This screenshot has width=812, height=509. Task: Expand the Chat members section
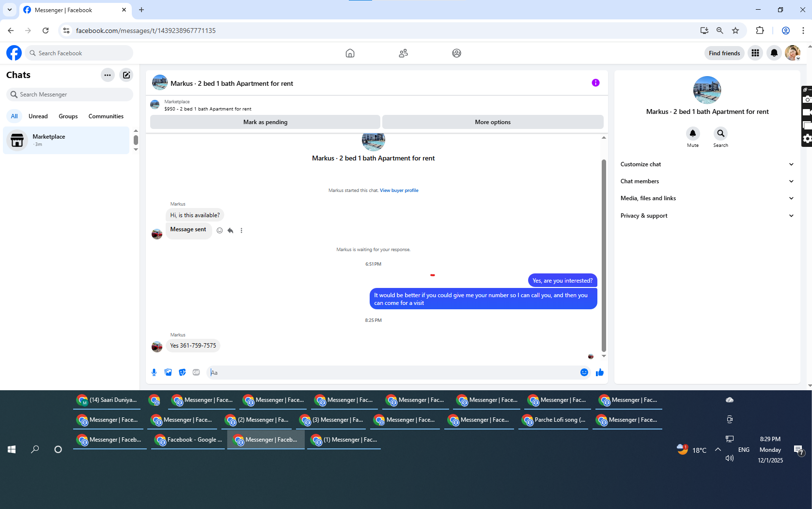click(707, 181)
